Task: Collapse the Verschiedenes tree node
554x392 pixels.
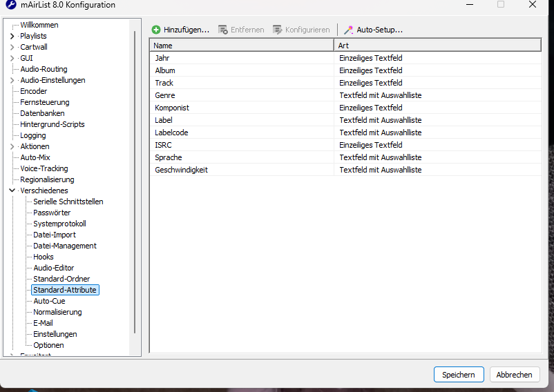Action: click(x=12, y=190)
